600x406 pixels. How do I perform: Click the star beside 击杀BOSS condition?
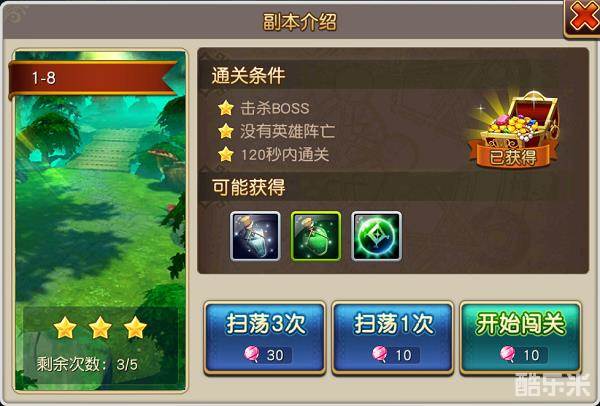(x=226, y=108)
